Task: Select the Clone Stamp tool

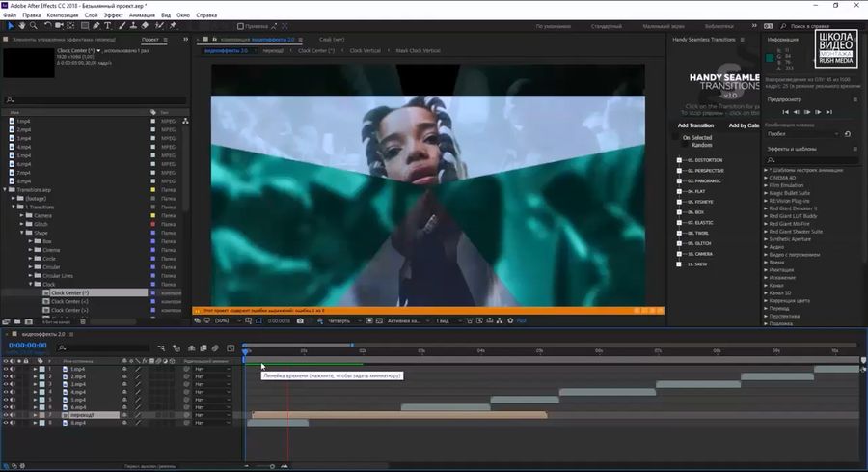Action: (133, 25)
